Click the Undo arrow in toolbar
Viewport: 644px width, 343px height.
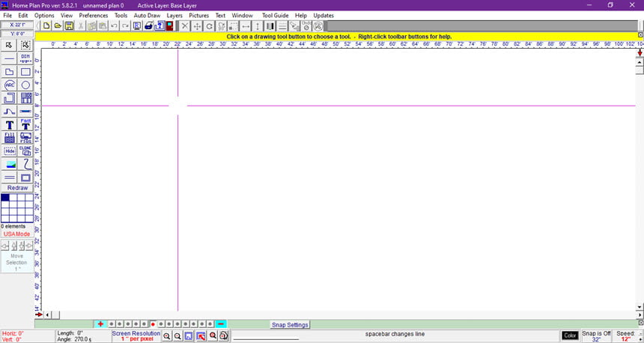tap(114, 26)
